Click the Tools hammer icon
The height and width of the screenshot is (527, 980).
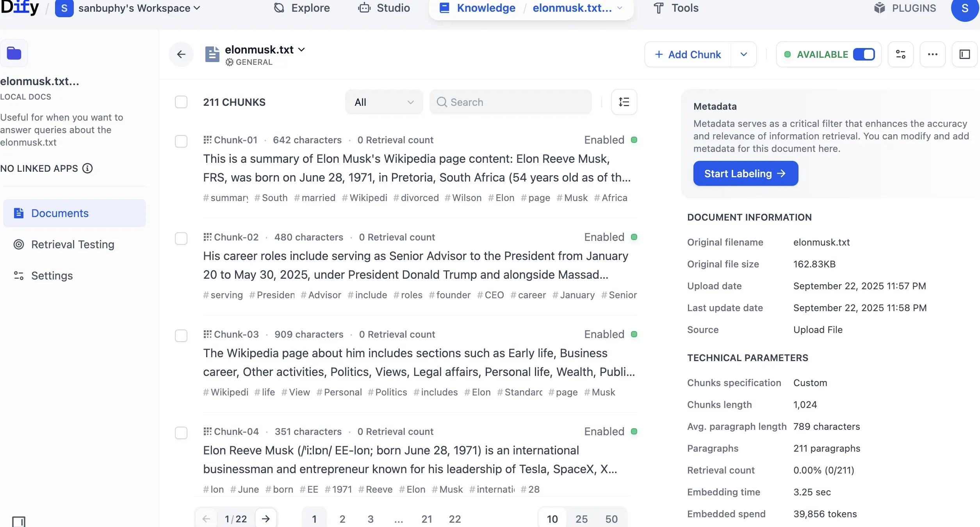pyautogui.click(x=659, y=8)
